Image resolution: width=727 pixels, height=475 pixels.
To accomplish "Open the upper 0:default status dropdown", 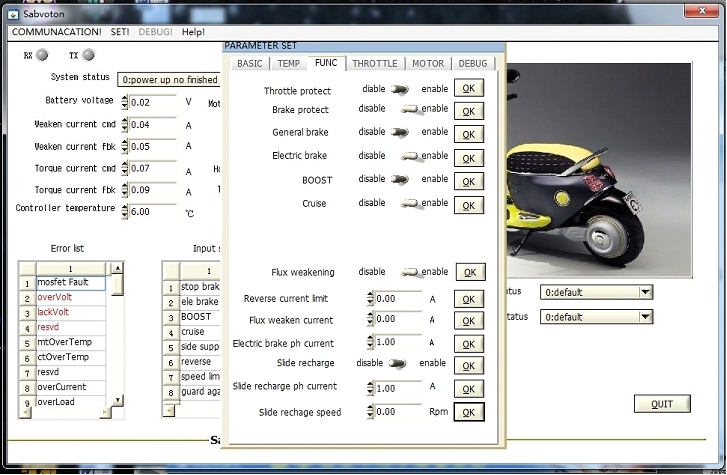I will [645, 293].
